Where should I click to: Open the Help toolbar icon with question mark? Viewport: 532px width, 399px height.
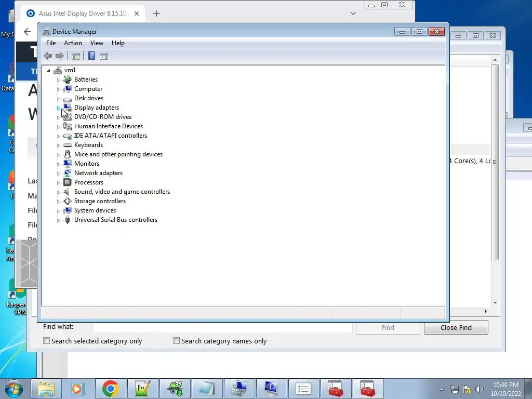[91, 56]
